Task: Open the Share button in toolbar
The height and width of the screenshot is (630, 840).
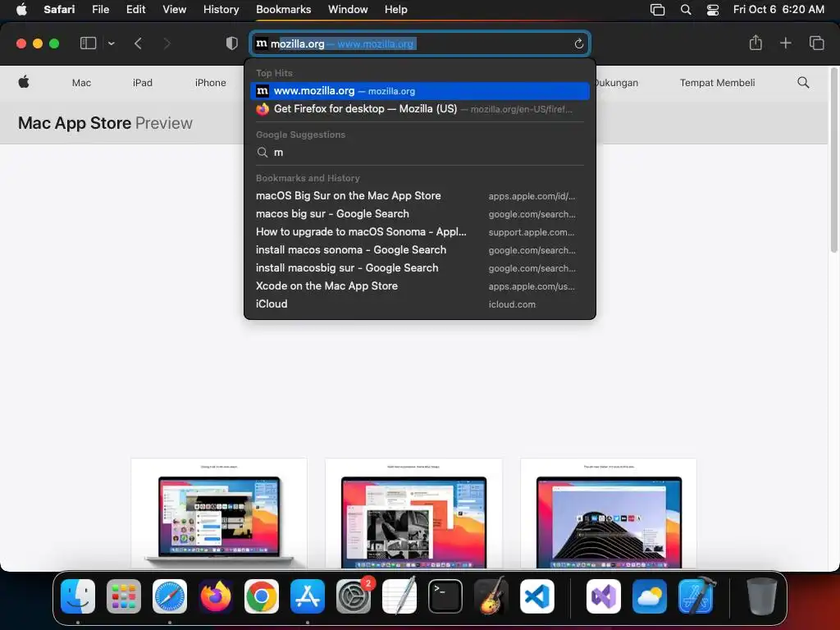Action: pos(756,43)
